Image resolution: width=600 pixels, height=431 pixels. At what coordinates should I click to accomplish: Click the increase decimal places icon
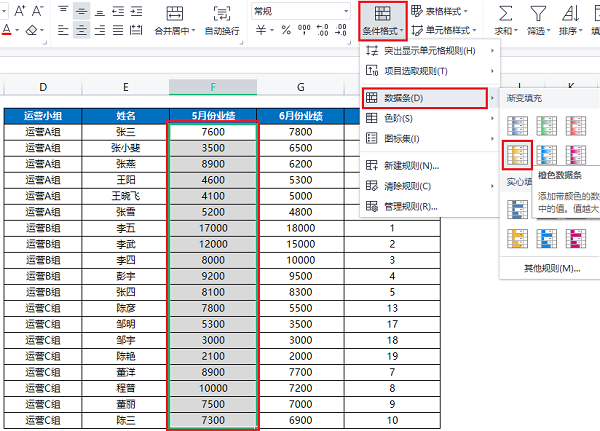(x=323, y=30)
